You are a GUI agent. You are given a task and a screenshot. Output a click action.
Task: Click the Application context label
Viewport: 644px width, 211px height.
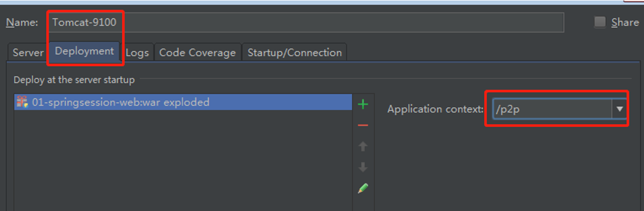coord(436,109)
